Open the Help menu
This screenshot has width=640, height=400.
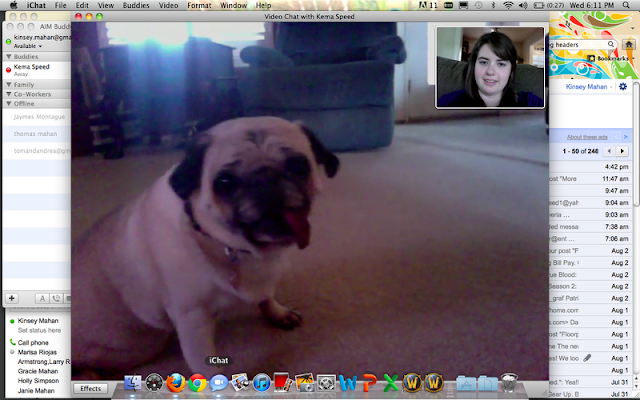[263, 5]
